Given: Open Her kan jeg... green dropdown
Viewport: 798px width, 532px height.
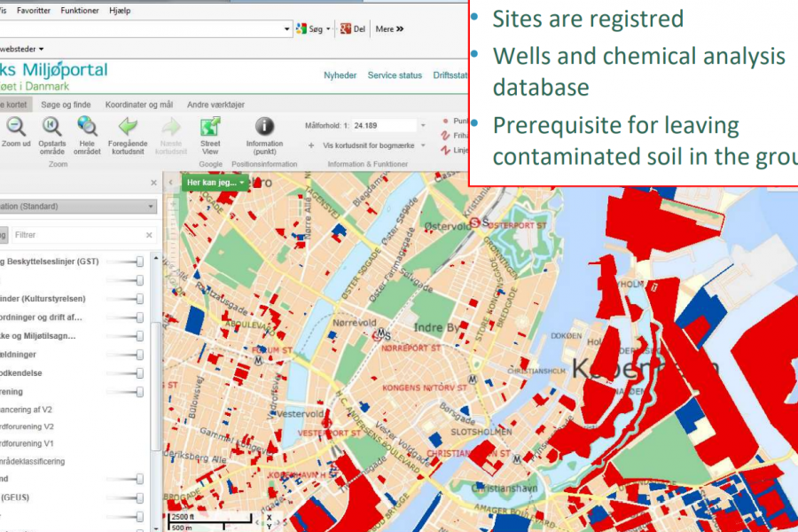Looking at the screenshot, I should (215, 183).
